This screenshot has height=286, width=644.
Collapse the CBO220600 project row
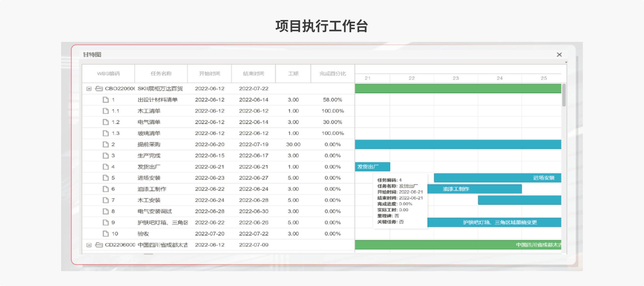(89, 89)
